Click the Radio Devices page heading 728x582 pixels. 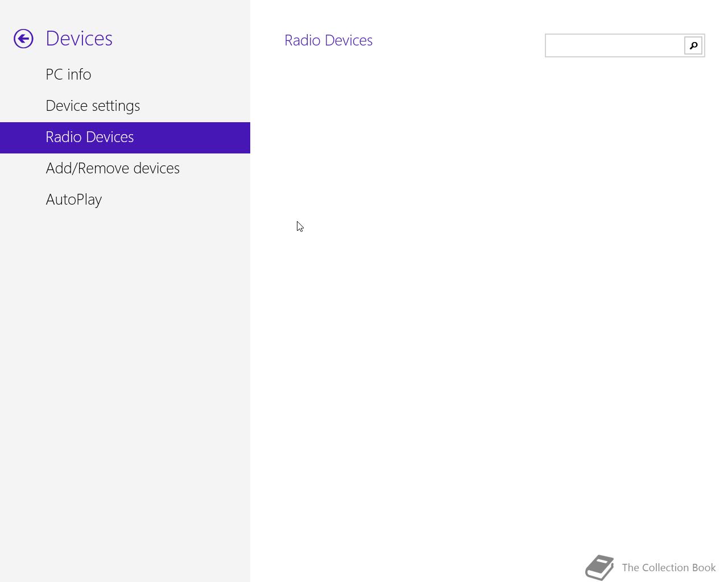(328, 40)
